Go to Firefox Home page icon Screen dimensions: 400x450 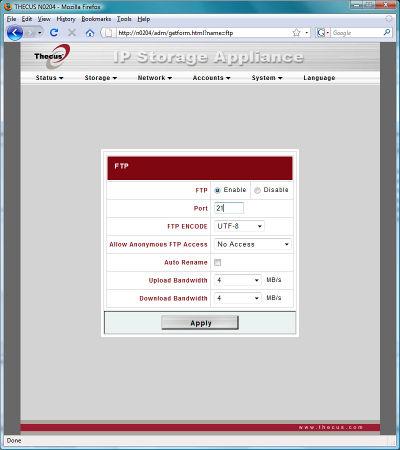click(x=90, y=33)
